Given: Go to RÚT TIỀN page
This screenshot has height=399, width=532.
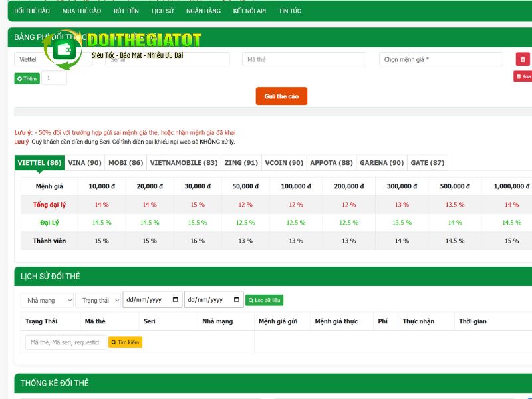Looking at the screenshot, I should coord(126,11).
